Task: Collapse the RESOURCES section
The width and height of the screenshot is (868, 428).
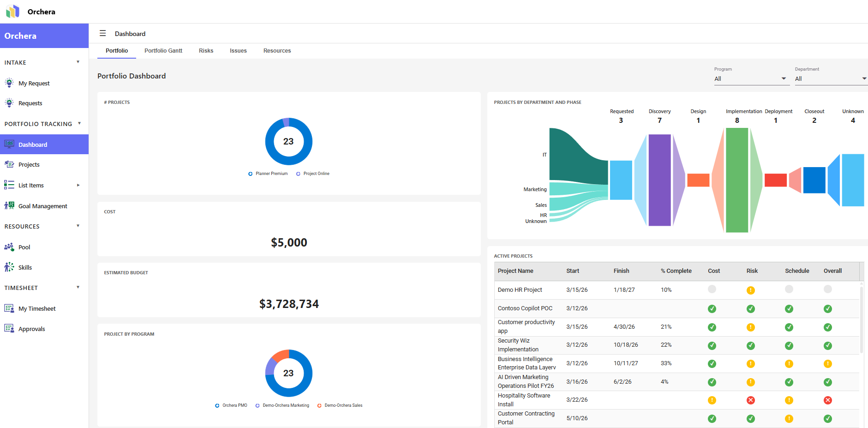Action: [78, 226]
